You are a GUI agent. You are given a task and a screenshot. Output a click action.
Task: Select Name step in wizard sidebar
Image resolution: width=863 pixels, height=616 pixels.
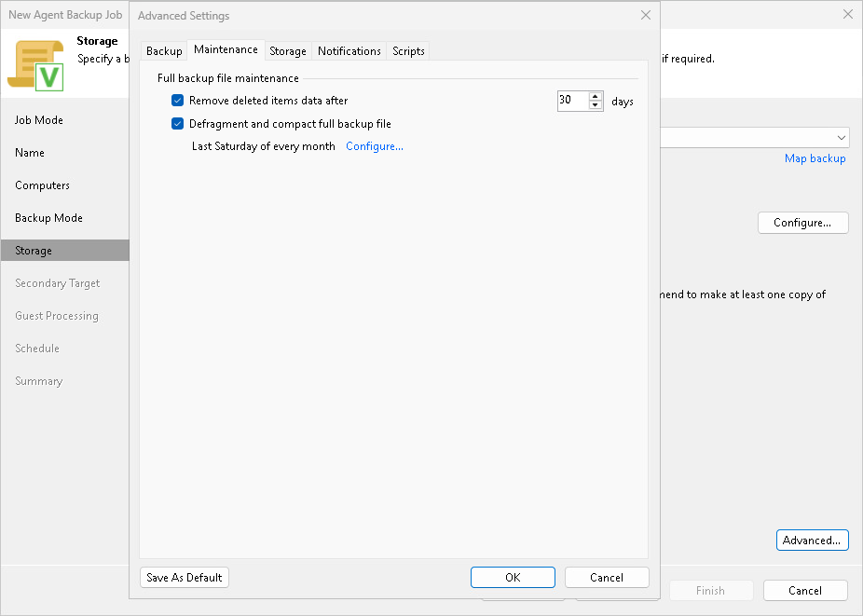pos(30,153)
